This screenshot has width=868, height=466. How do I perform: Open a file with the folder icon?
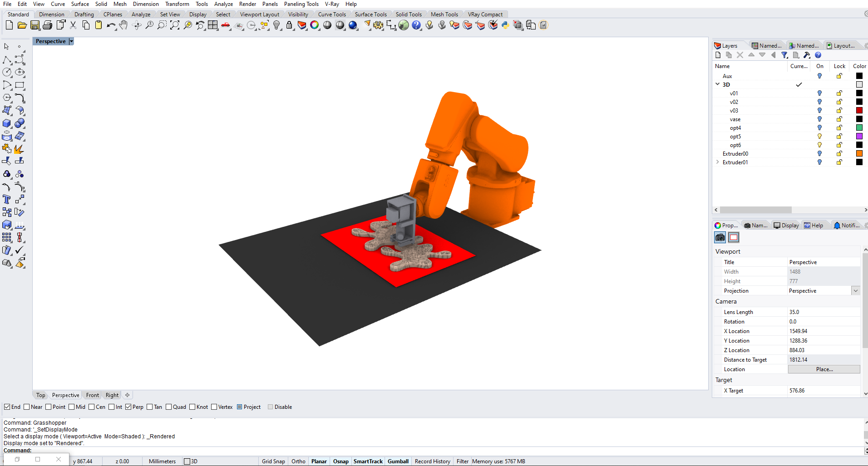[22, 25]
